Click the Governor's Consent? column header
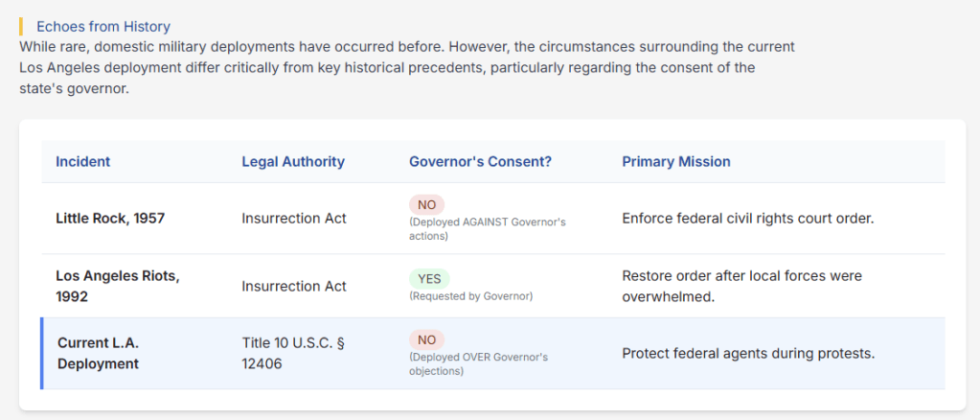The image size is (980, 420). click(x=480, y=161)
